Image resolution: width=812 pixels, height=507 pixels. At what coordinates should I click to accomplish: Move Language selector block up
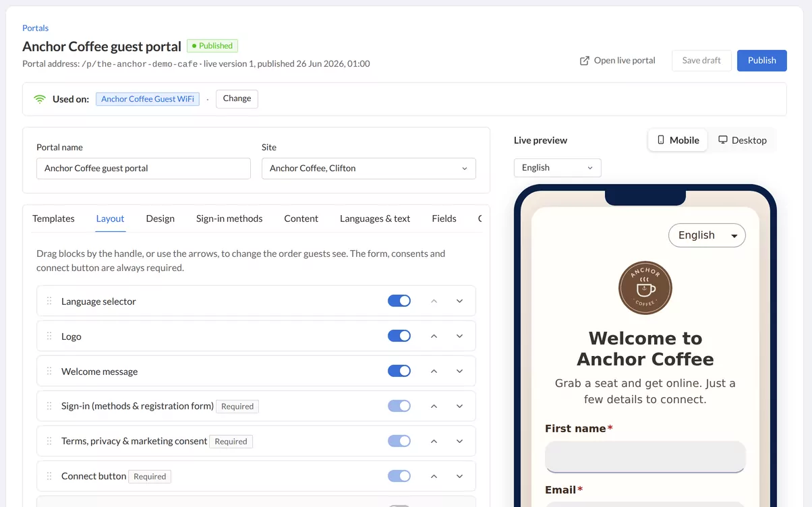(x=434, y=301)
